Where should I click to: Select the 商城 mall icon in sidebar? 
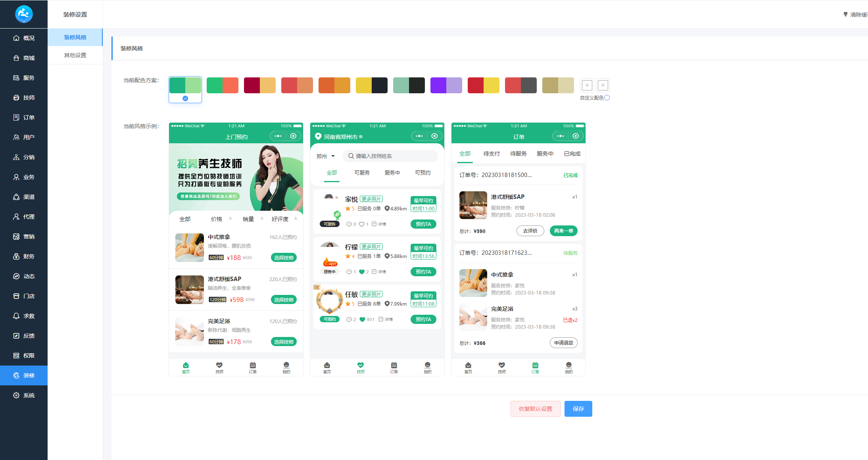[x=24, y=58]
